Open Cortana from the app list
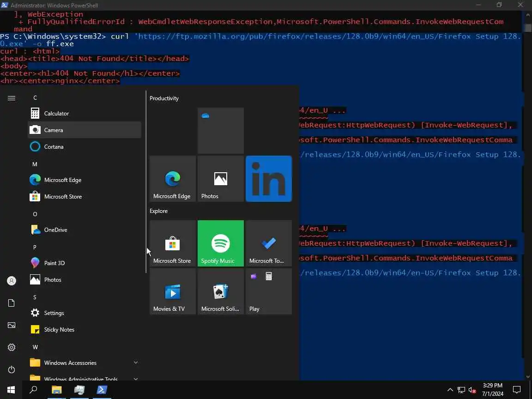 [84, 146]
